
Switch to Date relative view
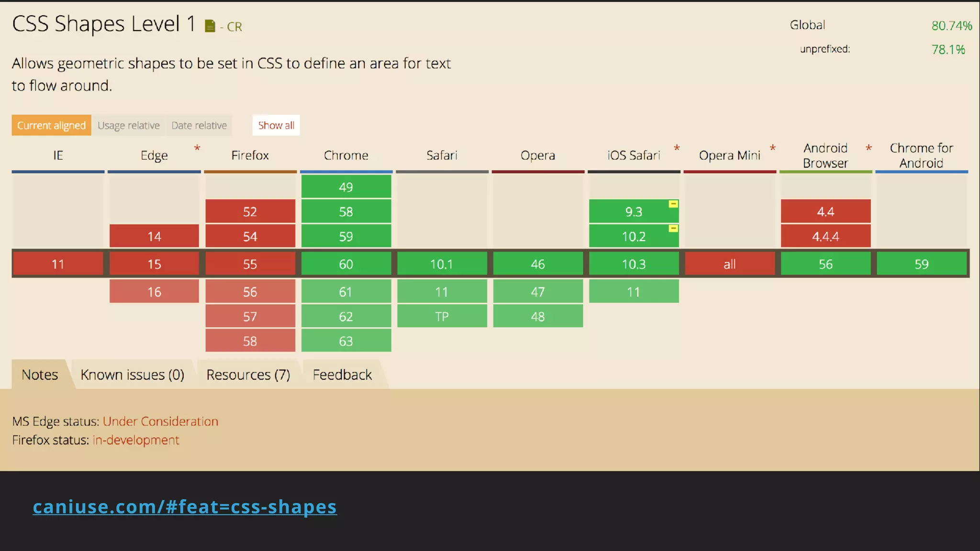coord(199,125)
